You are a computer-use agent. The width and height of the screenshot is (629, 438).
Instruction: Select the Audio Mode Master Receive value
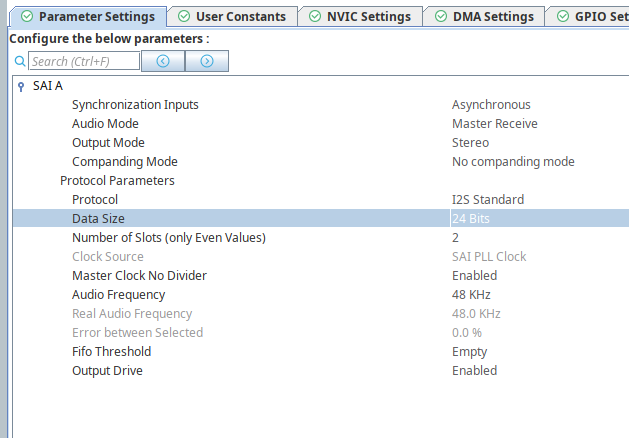(x=494, y=124)
